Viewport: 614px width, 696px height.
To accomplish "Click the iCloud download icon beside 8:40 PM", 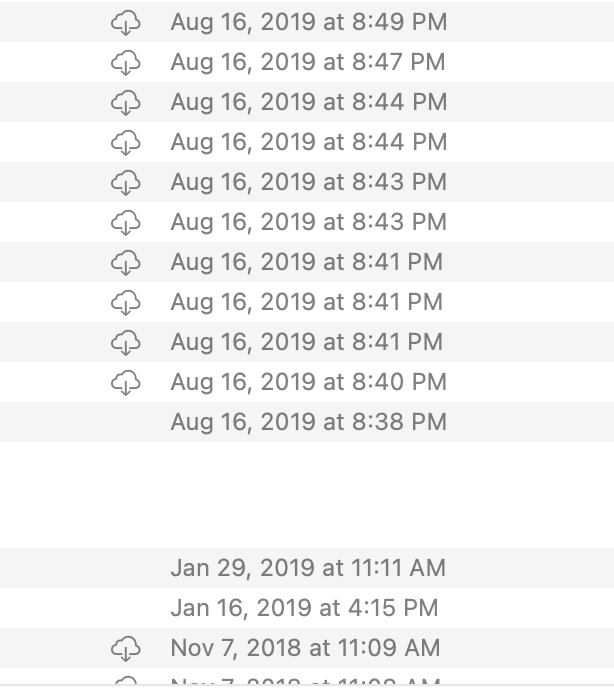I will point(126,382).
